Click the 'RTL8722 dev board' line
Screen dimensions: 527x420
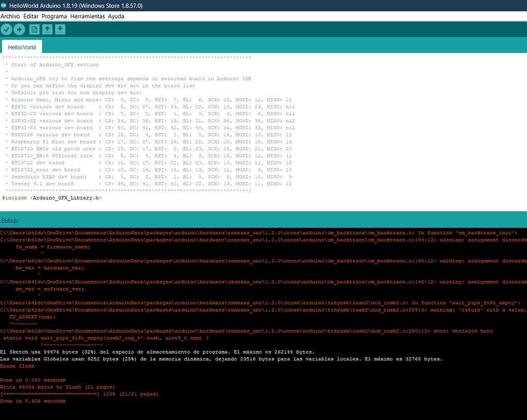[x=149, y=163]
